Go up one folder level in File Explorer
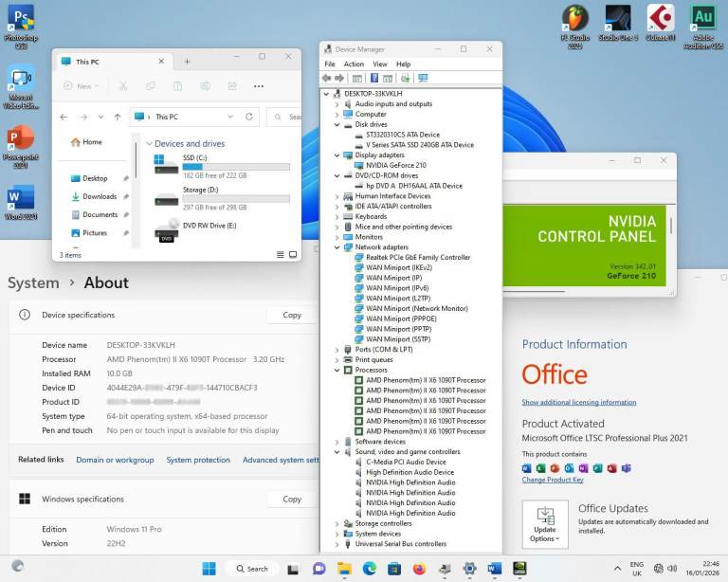 (118, 117)
